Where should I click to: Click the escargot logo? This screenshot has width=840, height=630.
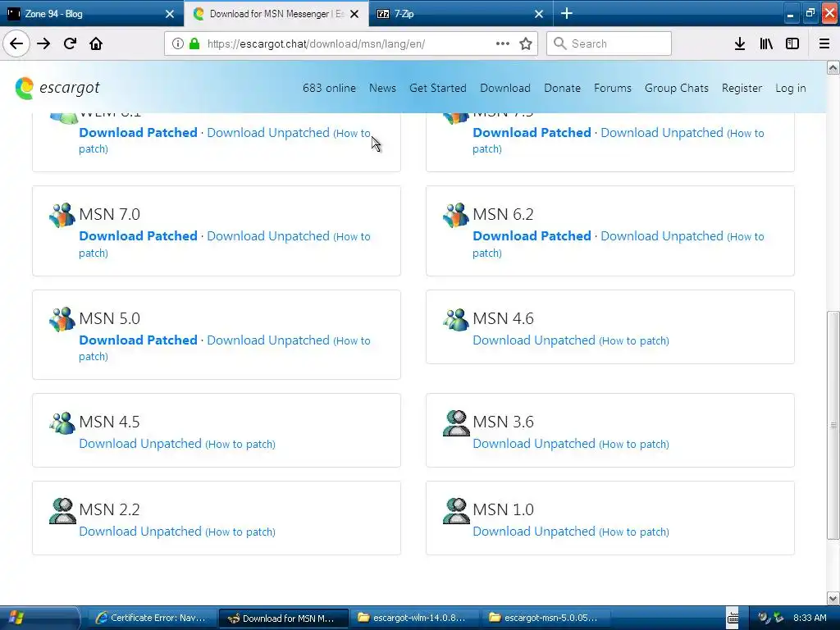57,88
